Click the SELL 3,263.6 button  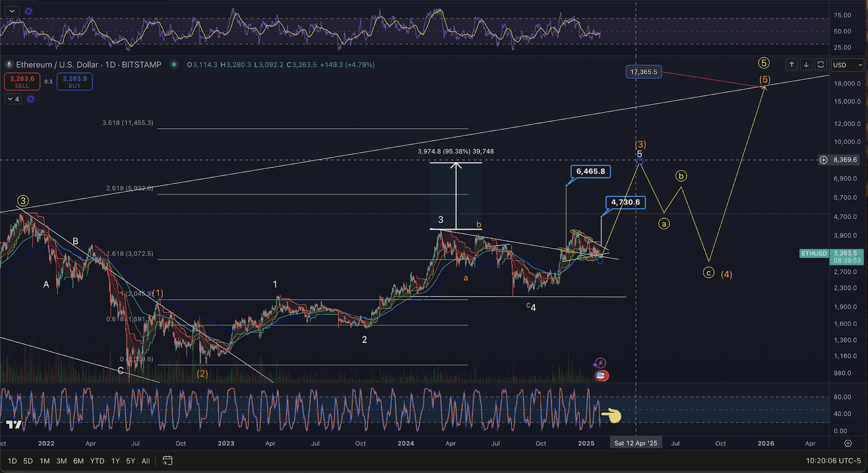tap(22, 81)
